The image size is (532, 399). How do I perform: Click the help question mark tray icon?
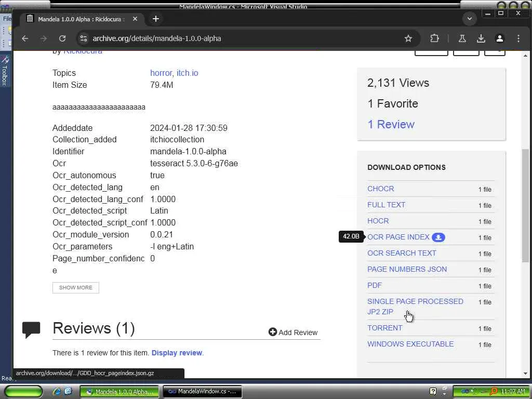click(433, 392)
